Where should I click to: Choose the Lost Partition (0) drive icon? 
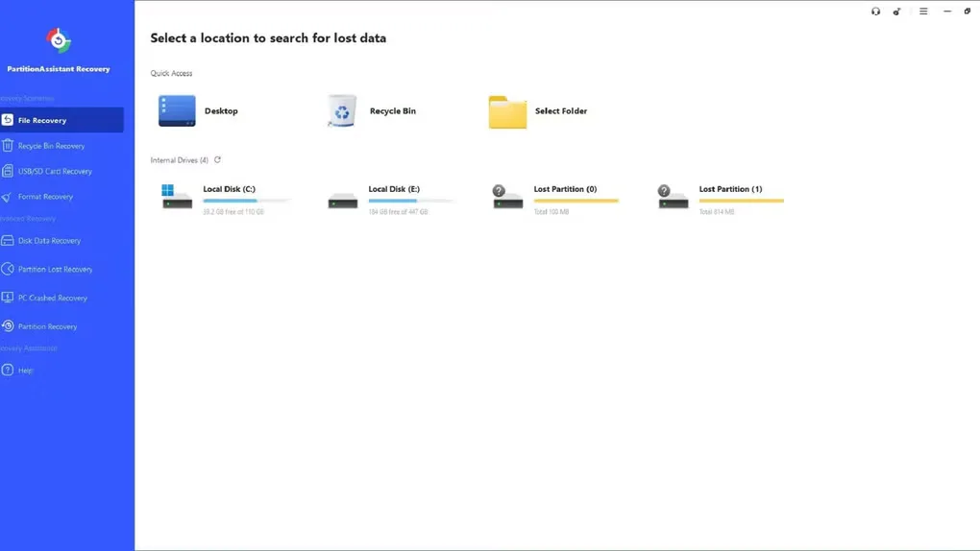[507, 197]
